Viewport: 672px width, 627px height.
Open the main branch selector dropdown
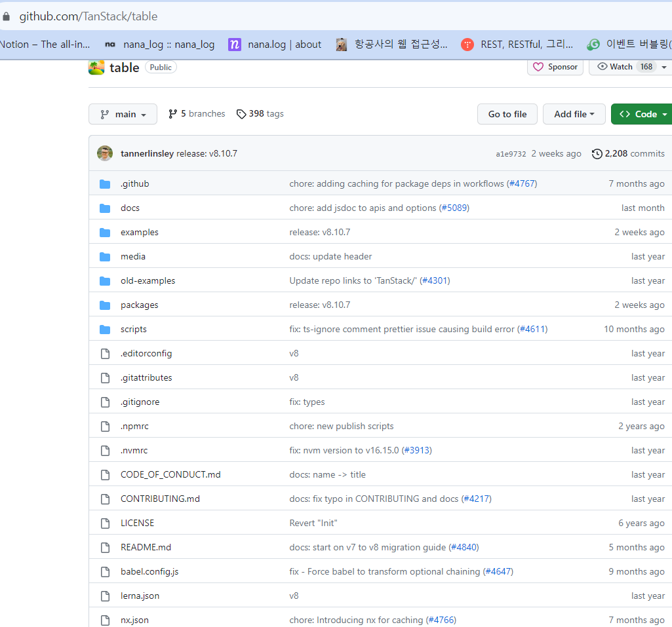click(123, 115)
